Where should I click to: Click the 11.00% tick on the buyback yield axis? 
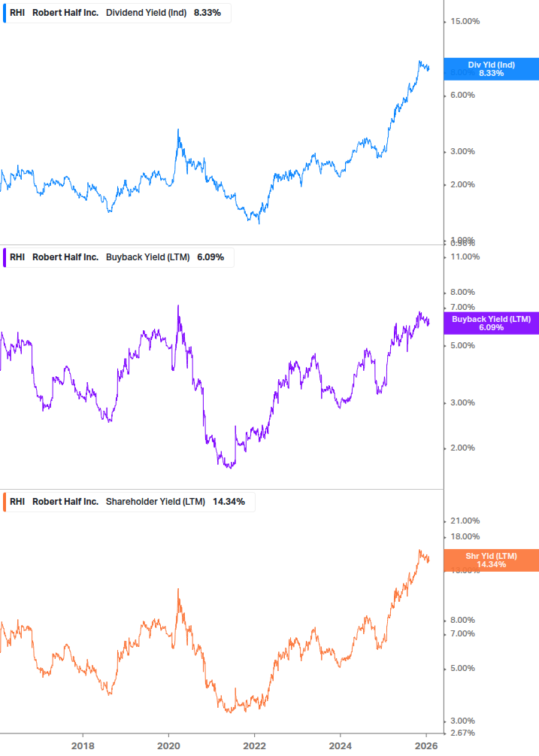(x=465, y=257)
